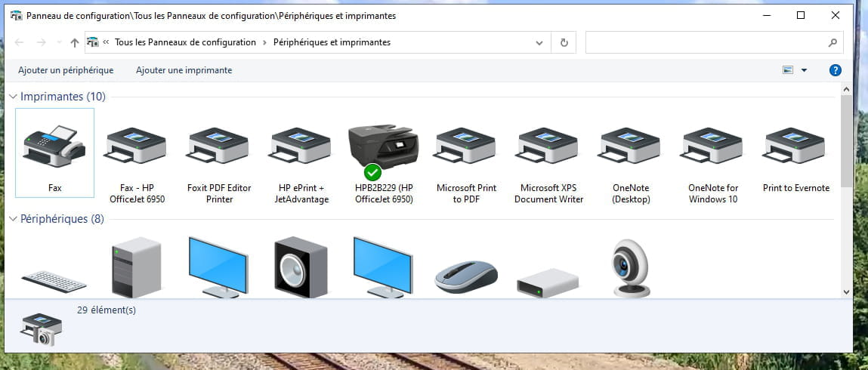Click the vertical scrollbar thumb

pos(846,141)
